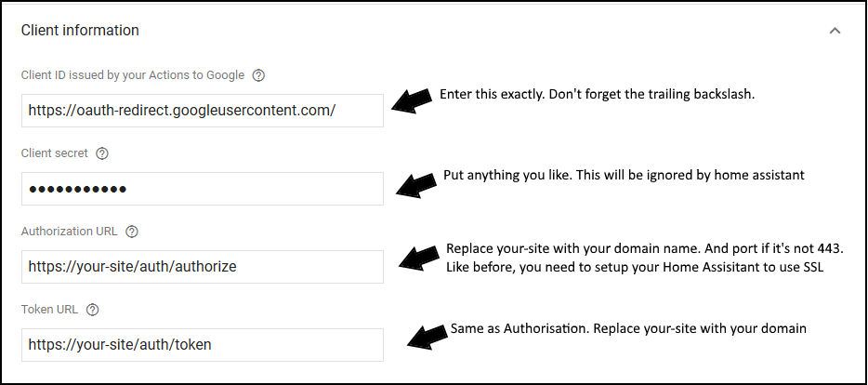The image size is (868, 385).
Task: Click arrow pointing at Token URL field
Action: pos(427,335)
